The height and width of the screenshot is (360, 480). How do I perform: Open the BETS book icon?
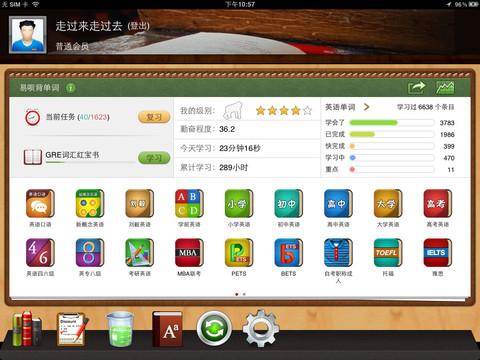click(x=288, y=252)
